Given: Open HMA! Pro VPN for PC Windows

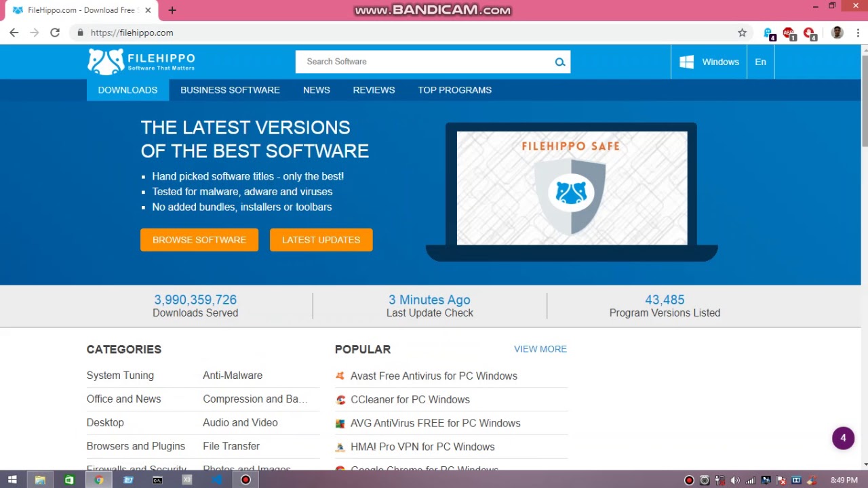Looking at the screenshot, I should (x=422, y=447).
